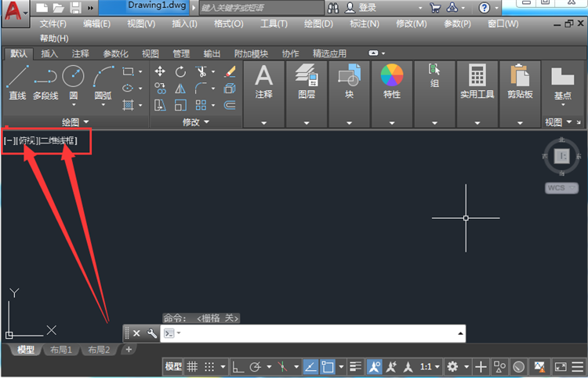The image size is (588, 378).
Task: Toggle polar tracking in status bar
Action: [256, 366]
